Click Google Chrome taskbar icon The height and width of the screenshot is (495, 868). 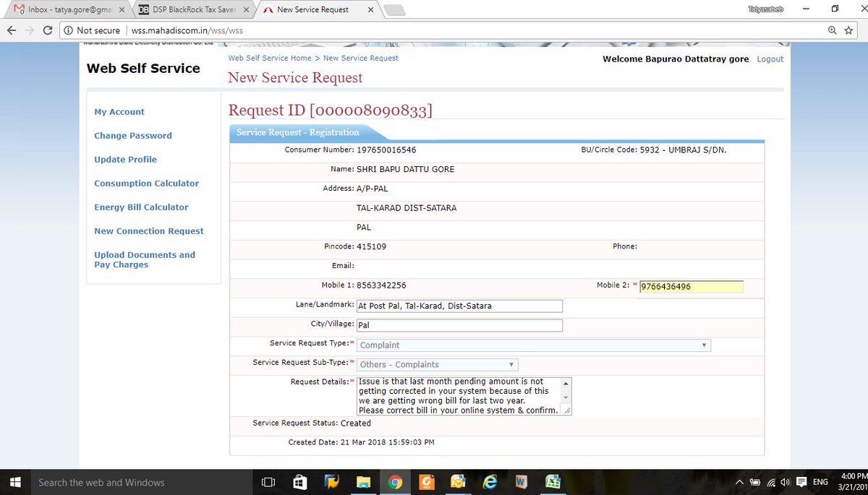coord(395,482)
